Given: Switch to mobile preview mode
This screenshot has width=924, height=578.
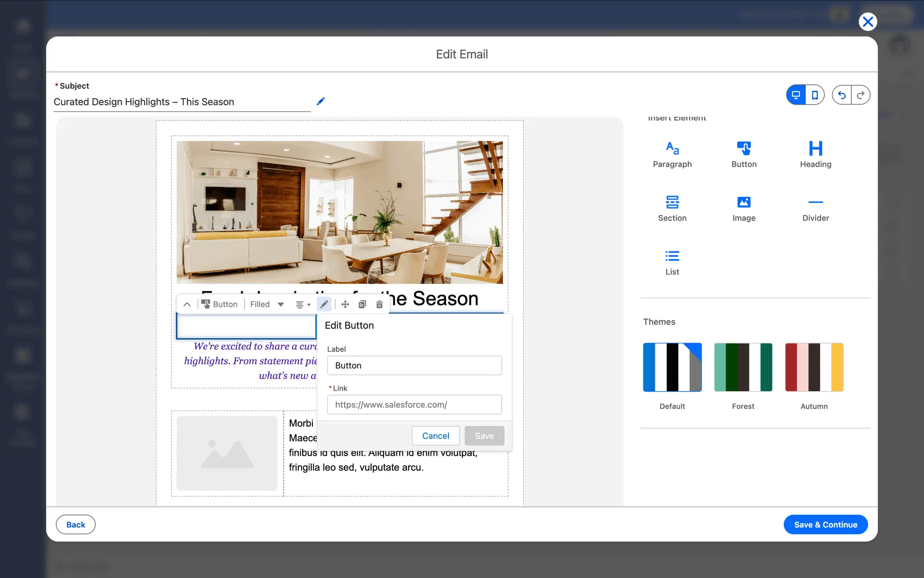Looking at the screenshot, I should click(815, 95).
